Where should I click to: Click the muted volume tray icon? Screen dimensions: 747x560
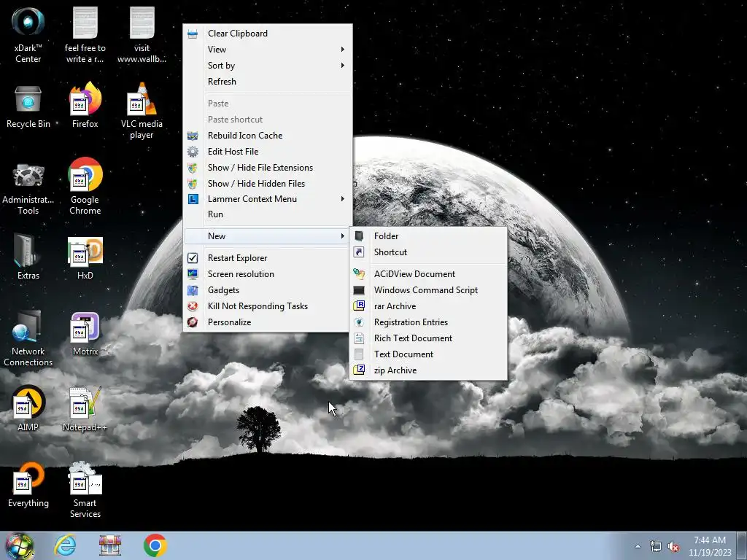[x=673, y=547]
